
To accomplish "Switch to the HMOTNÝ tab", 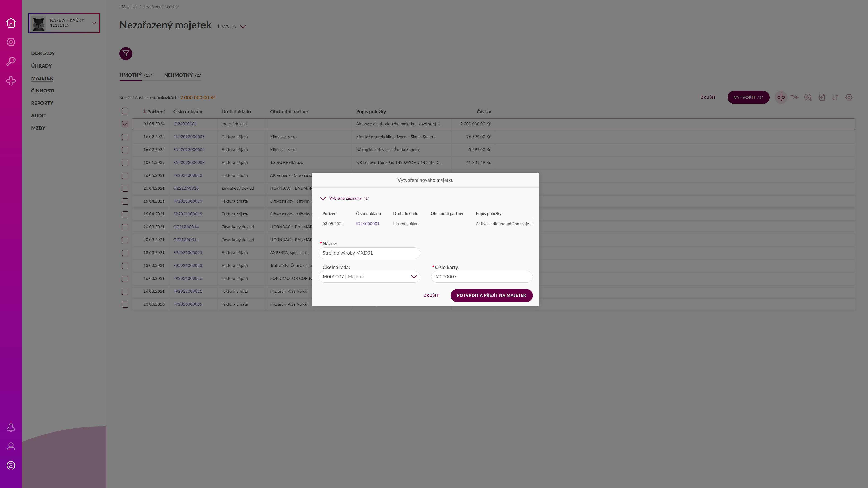I will (x=136, y=75).
